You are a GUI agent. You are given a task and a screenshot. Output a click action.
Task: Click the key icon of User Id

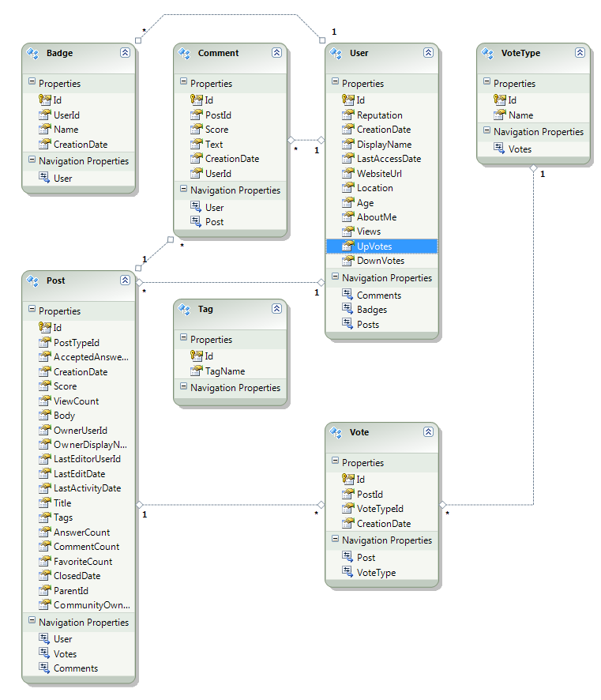(348, 100)
